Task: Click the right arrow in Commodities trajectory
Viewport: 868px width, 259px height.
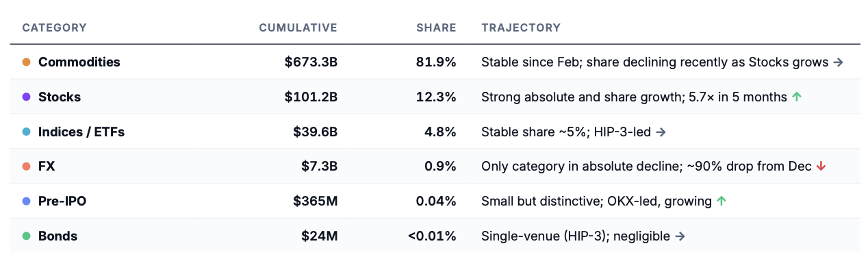Action: point(838,62)
